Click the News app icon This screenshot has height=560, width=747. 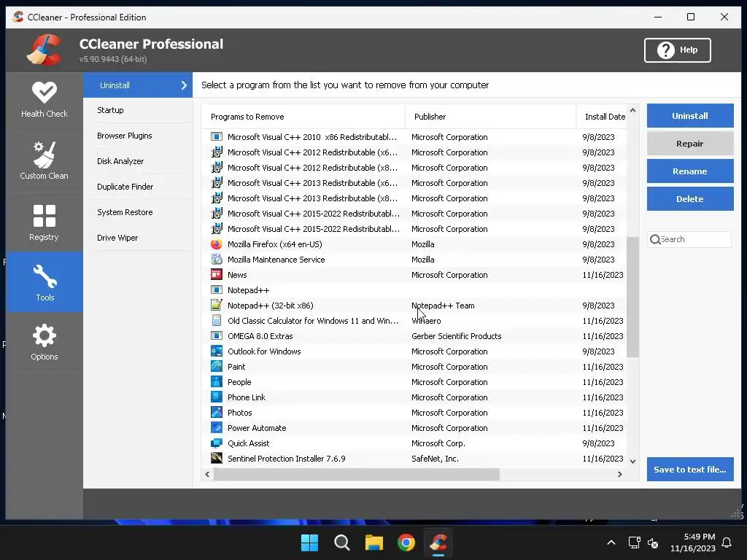216,275
